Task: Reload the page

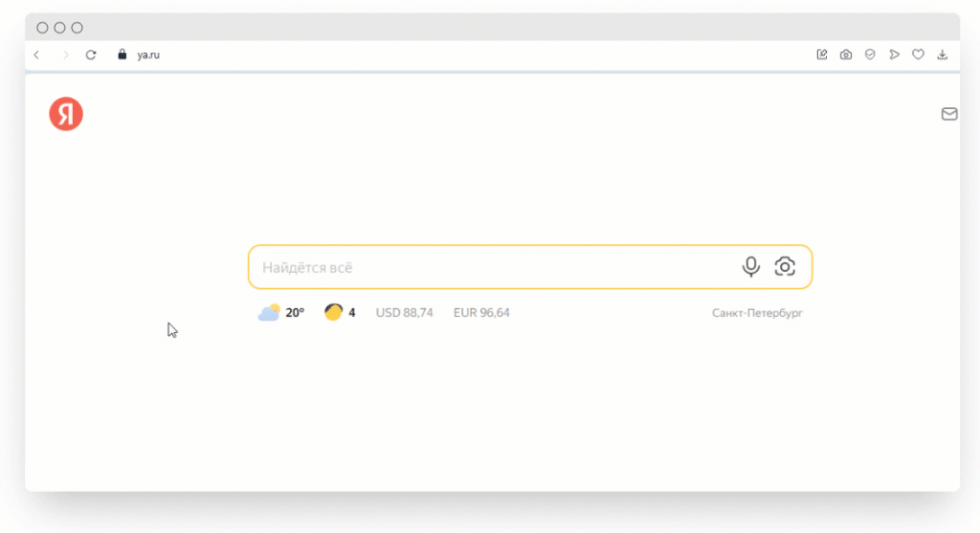Action: 91,55
